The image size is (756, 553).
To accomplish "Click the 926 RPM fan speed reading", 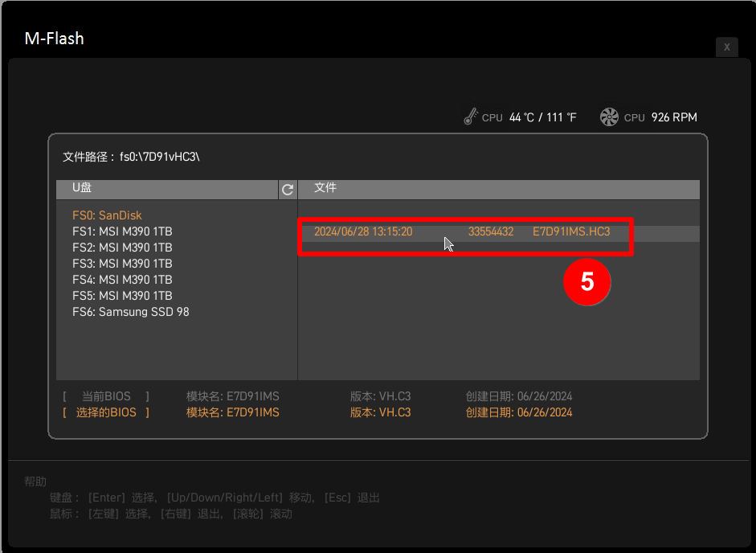I will [x=674, y=117].
